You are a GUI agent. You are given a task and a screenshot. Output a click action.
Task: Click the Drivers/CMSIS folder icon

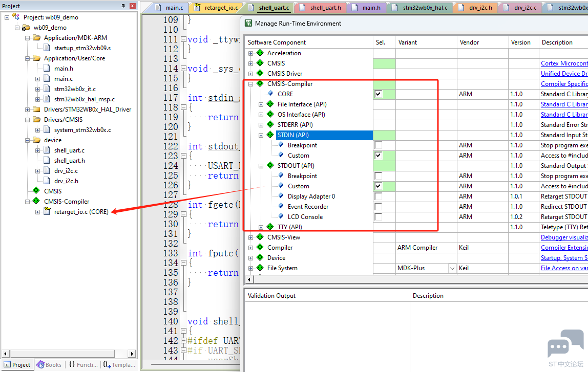click(x=36, y=120)
